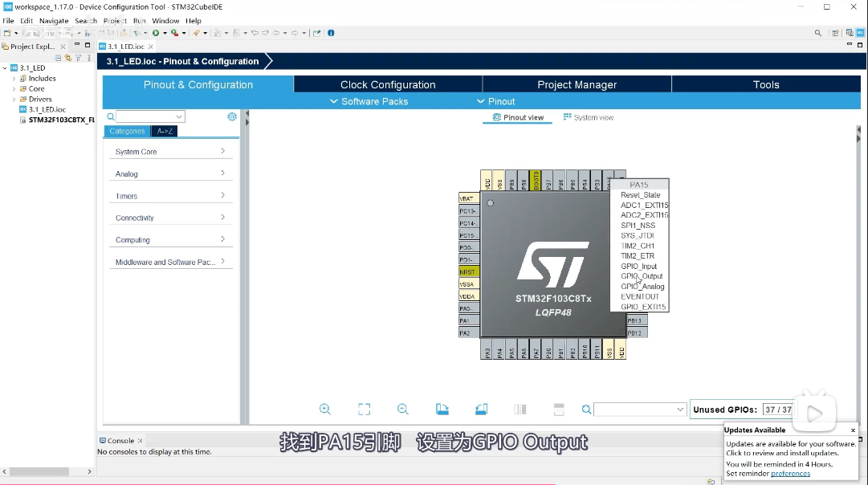Open the Clock Configuration tab
The image size is (868, 485).
388,84
